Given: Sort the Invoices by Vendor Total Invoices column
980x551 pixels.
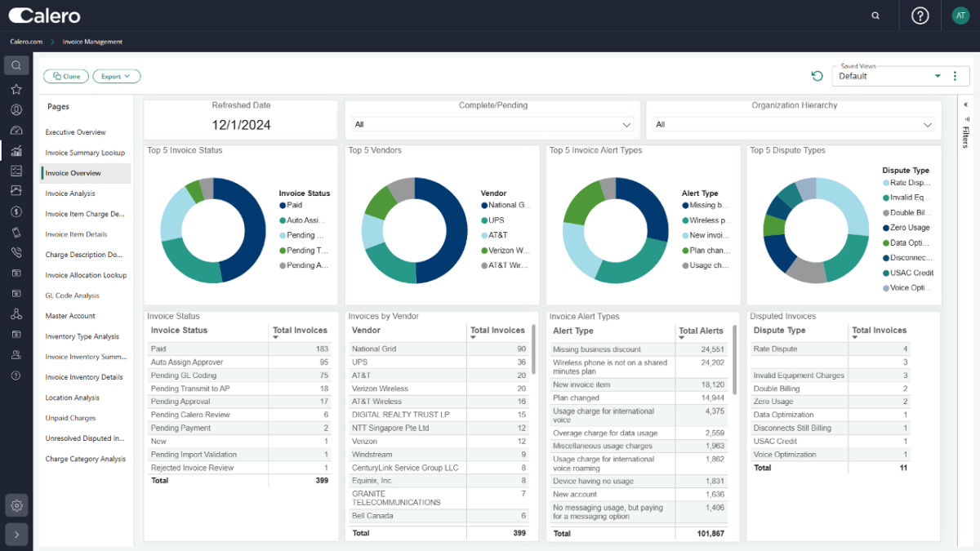Looking at the screenshot, I should (497, 332).
